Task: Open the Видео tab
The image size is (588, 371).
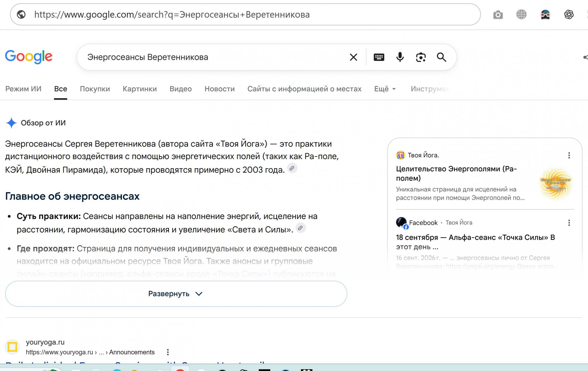Action: coord(181,89)
